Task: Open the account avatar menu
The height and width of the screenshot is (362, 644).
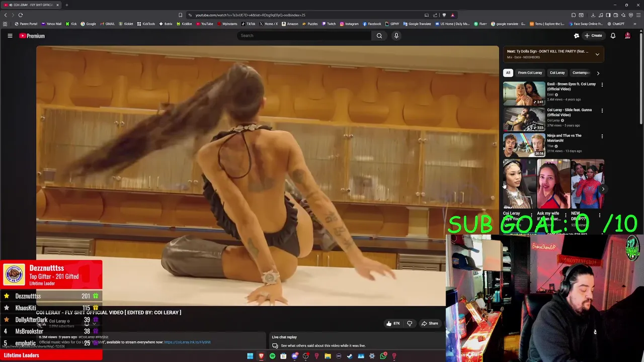Action: [627, 36]
